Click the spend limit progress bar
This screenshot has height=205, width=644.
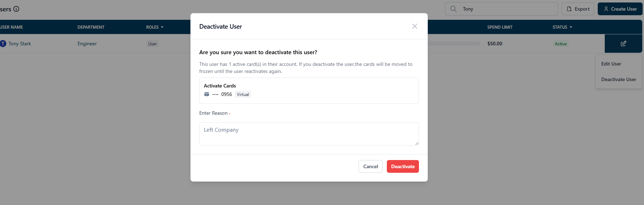pyautogui.click(x=454, y=44)
